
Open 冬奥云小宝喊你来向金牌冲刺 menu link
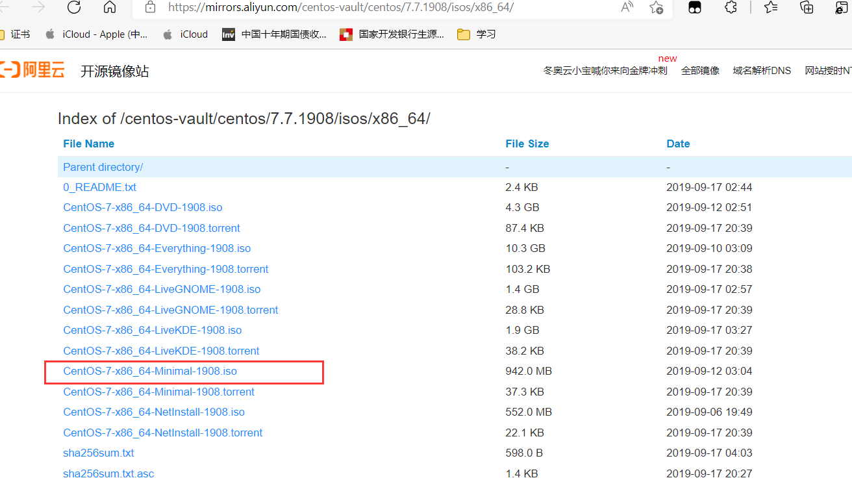[605, 71]
